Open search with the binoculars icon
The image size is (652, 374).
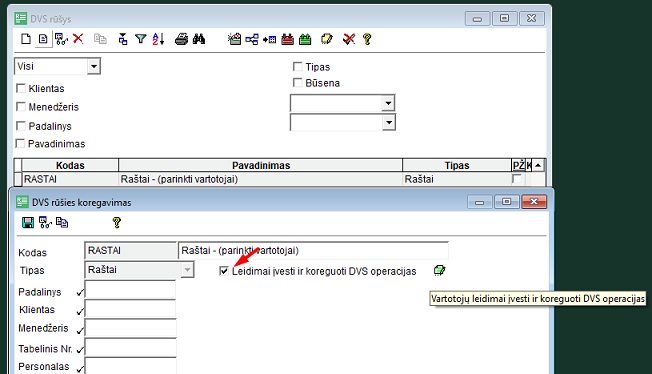[199, 39]
